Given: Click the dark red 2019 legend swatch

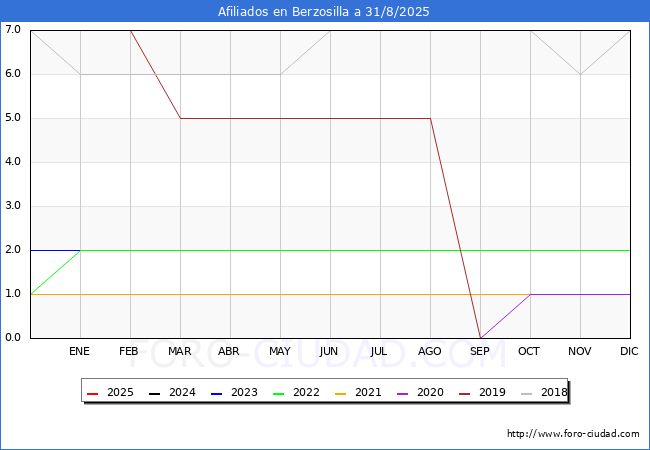Looking at the screenshot, I should point(465,393).
